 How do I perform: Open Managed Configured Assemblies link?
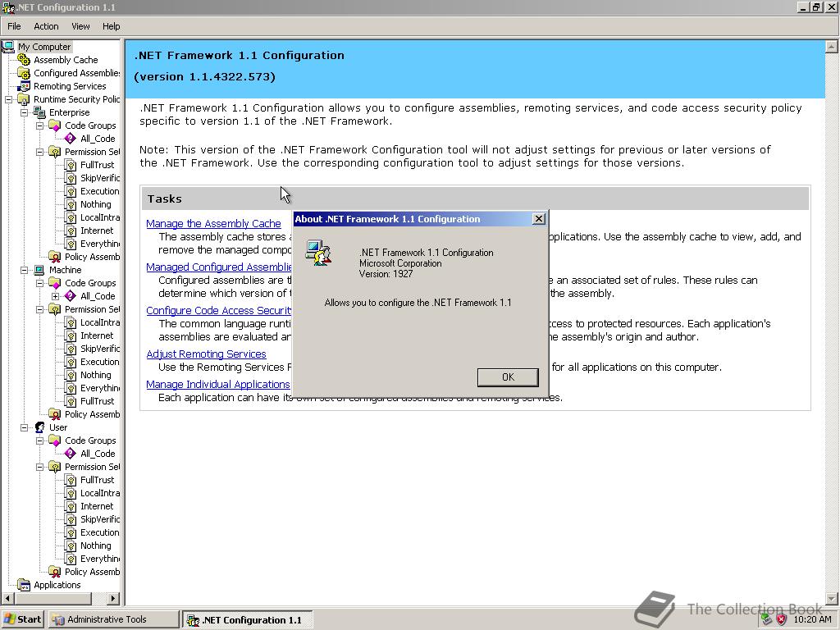(219, 267)
